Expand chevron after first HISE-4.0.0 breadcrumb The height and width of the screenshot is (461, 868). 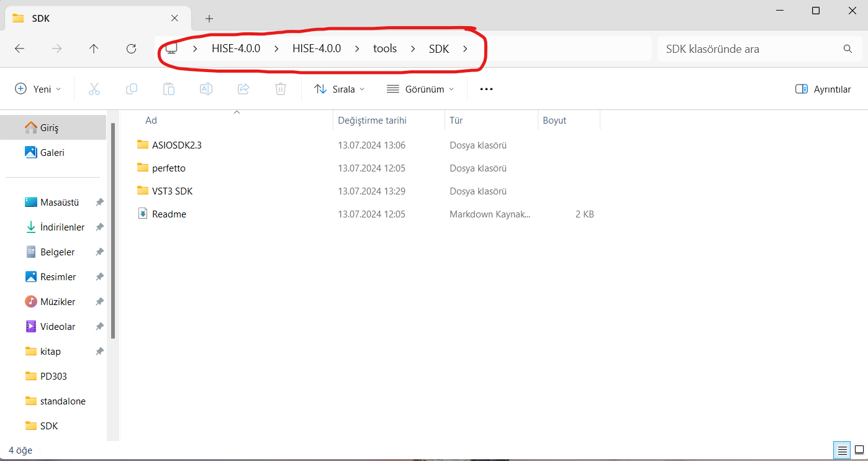[276, 48]
